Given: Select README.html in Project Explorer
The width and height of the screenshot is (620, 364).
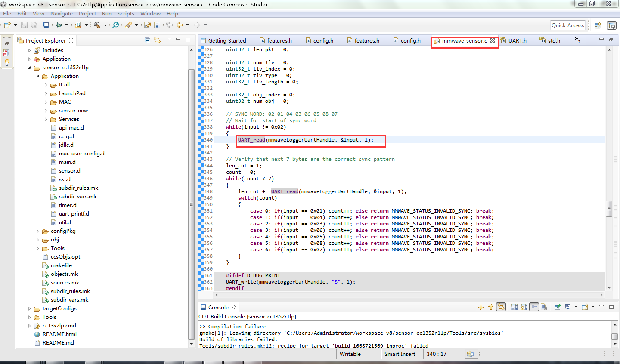Looking at the screenshot, I should coord(59,334).
